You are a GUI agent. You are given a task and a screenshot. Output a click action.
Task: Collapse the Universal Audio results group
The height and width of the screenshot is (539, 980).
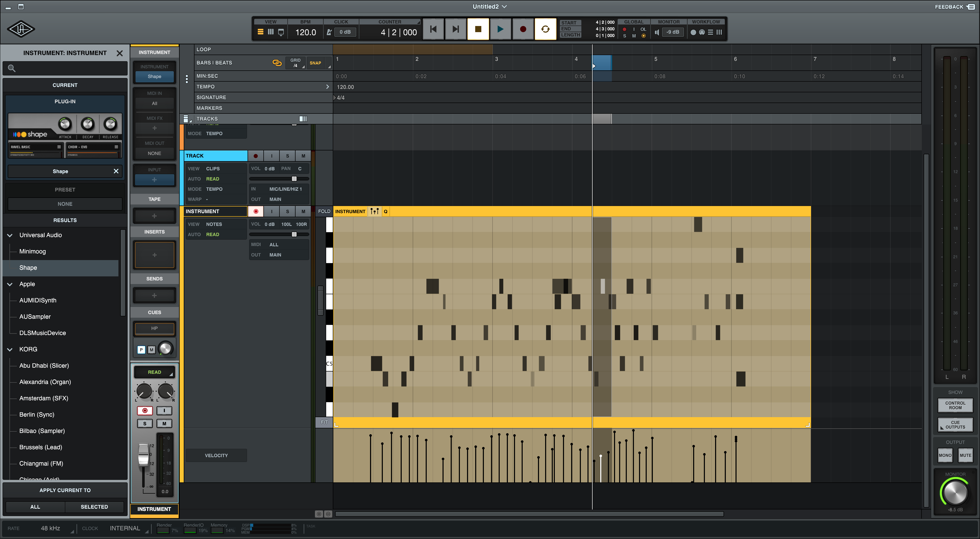tap(10, 235)
